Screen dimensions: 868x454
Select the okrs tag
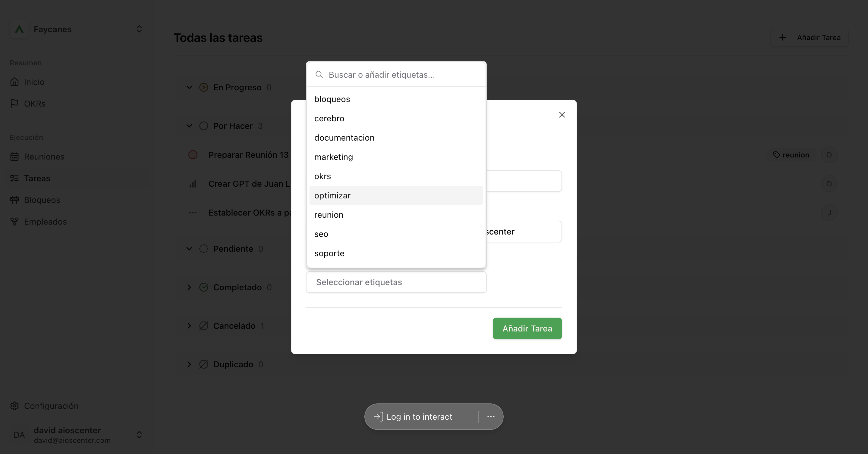[396, 176]
